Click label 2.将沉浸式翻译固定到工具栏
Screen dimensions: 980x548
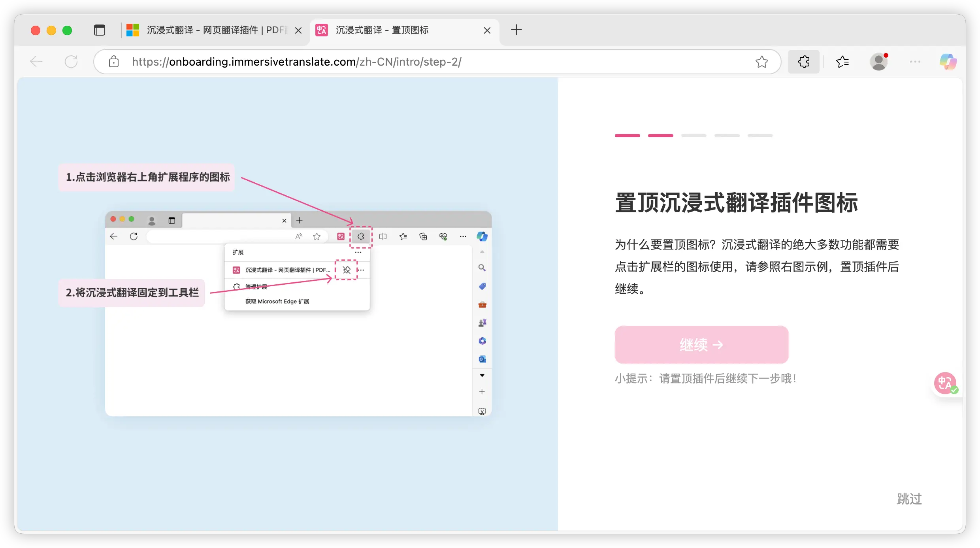[132, 293]
